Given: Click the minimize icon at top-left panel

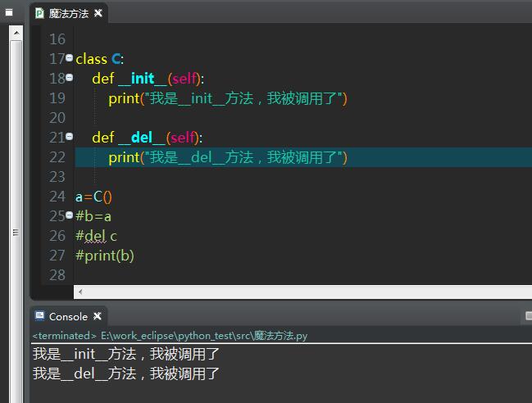Looking at the screenshot, I should [9, 12].
